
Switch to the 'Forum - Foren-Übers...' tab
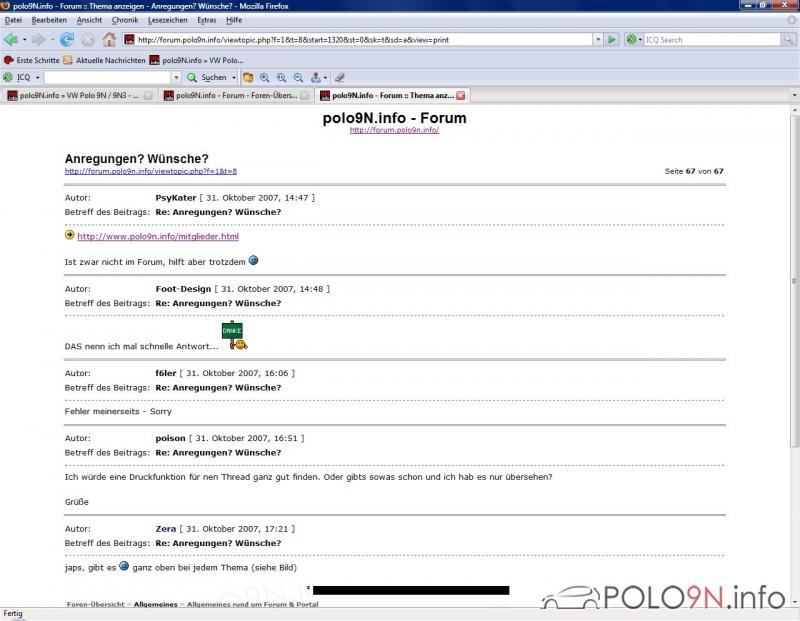pos(230,96)
